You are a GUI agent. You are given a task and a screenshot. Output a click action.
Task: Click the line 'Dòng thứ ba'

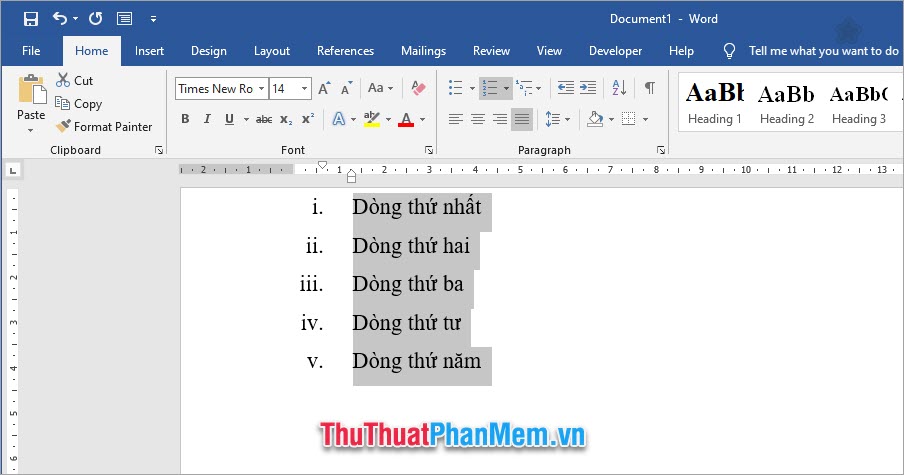[408, 284]
